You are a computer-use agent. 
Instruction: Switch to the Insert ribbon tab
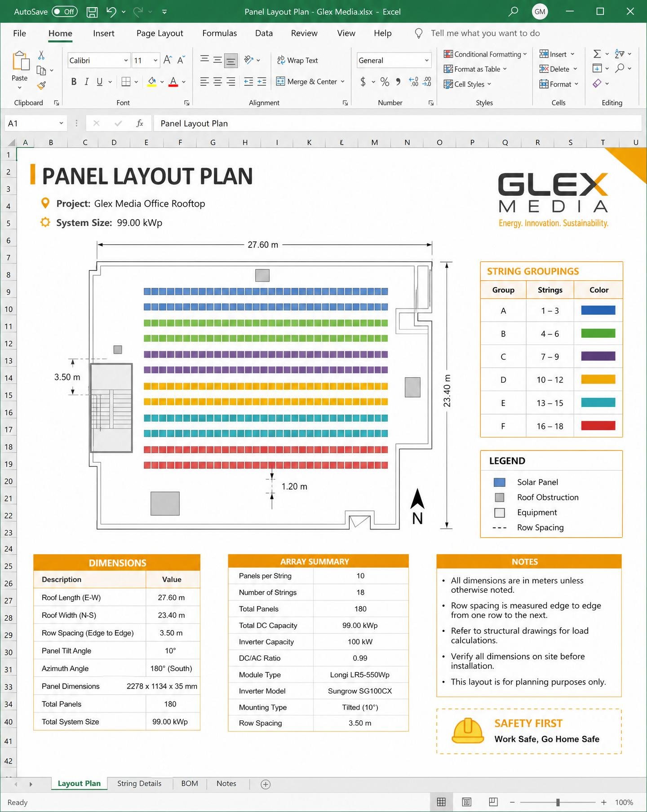tap(103, 33)
